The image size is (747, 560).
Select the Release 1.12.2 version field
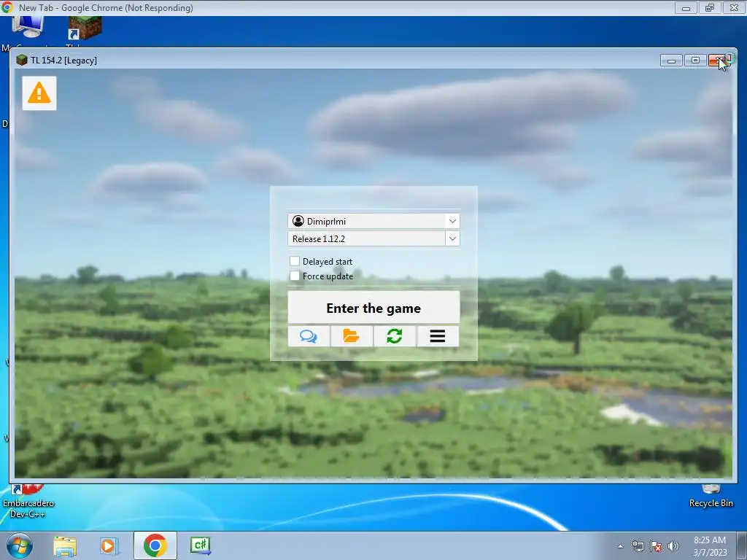(373, 238)
